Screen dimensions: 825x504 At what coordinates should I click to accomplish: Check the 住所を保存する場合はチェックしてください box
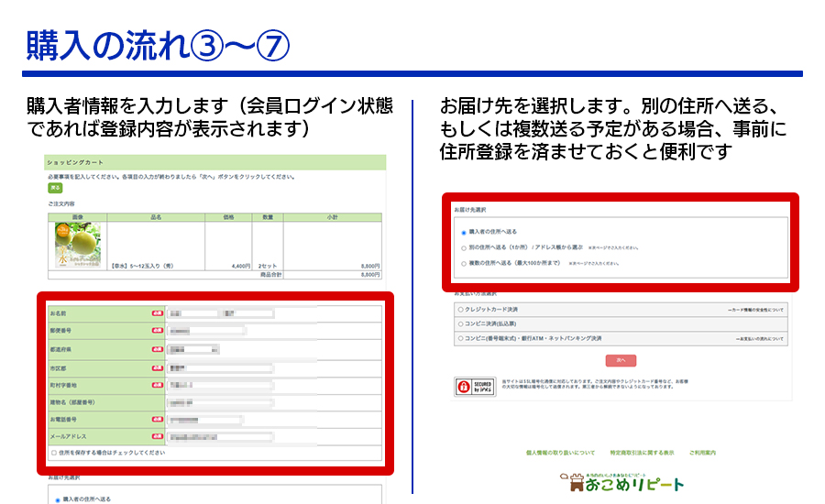(x=54, y=453)
